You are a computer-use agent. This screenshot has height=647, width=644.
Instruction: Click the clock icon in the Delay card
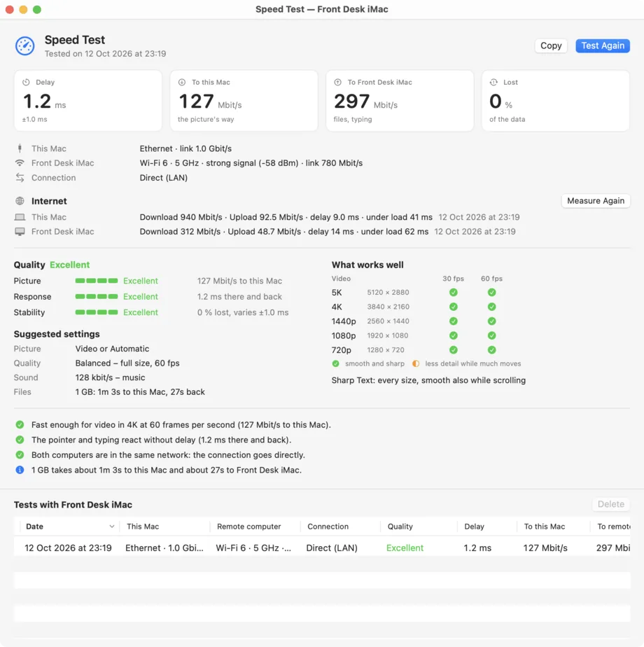[x=26, y=82]
